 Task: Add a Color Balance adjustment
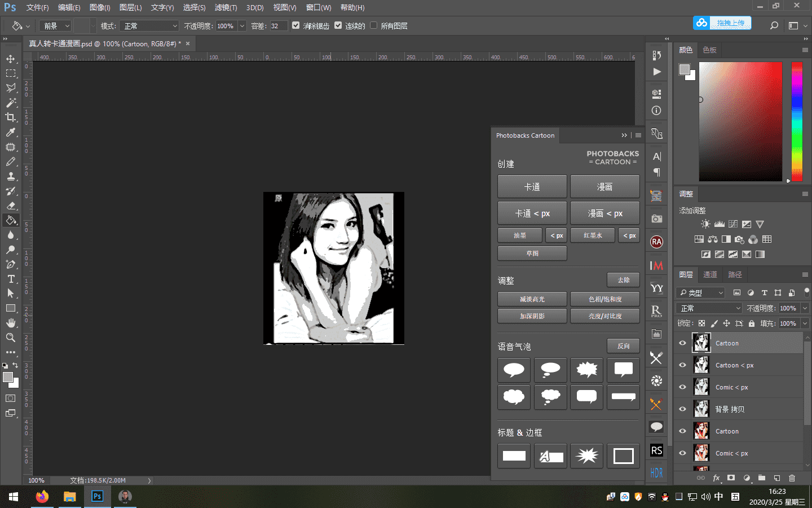(713, 239)
